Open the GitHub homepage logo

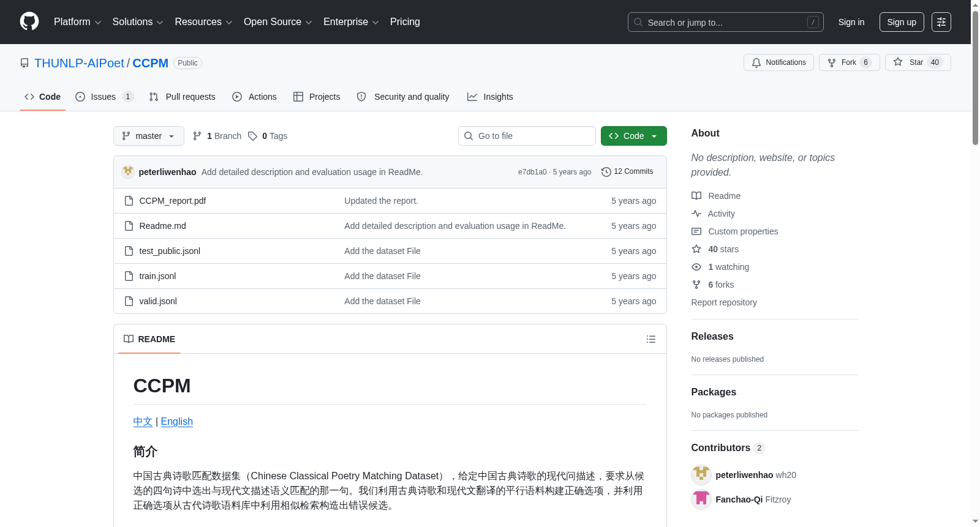pos(29,21)
